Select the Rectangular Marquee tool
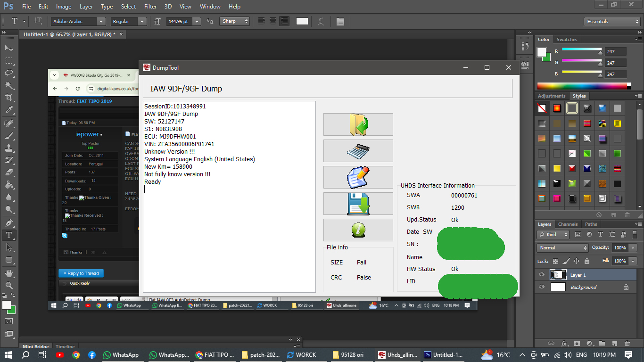Viewport: 644px width, 362px height. pos(8,60)
